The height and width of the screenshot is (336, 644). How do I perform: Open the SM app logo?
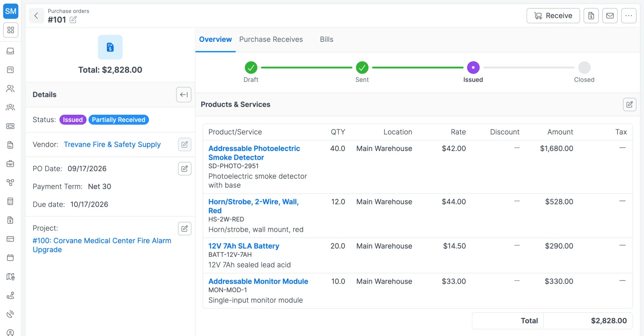pos(11,11)
